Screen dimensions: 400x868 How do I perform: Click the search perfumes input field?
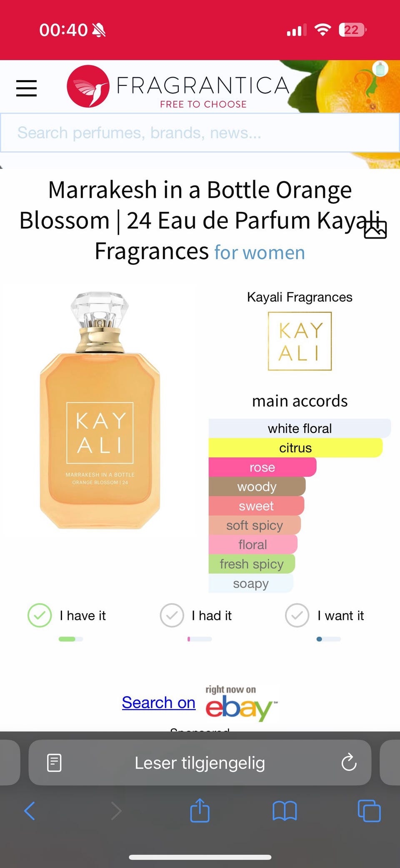(x=200, y=133)
